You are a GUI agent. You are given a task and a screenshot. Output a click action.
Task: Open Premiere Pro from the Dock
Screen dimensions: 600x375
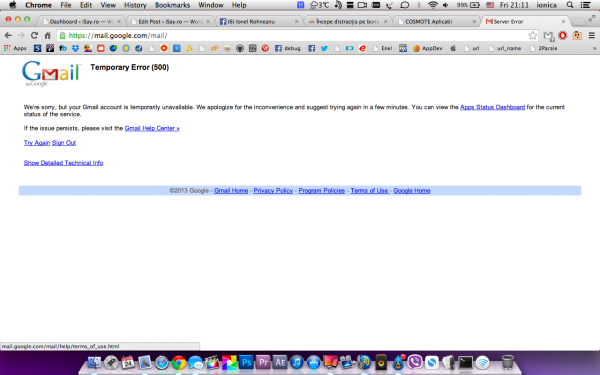(263, 362)
